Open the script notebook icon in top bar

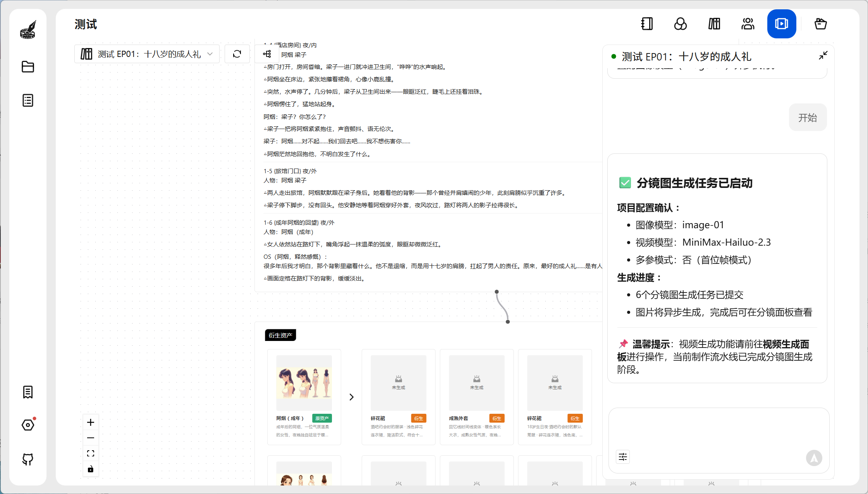646,24
